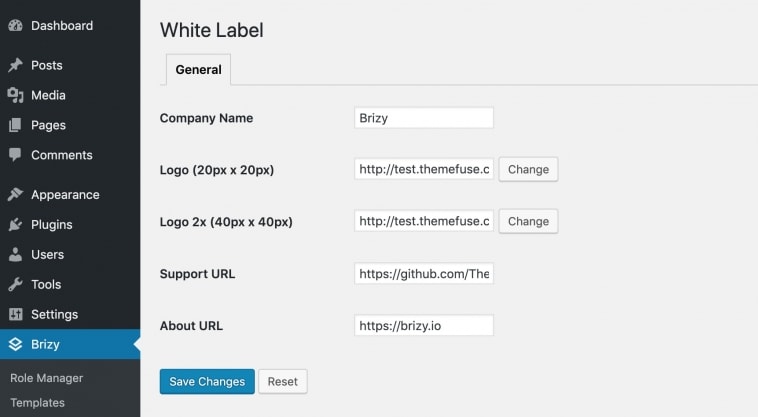Click the Appearance paintbrush icon
The height and width of the screenshot is (417, 758).
coord(15,194)
